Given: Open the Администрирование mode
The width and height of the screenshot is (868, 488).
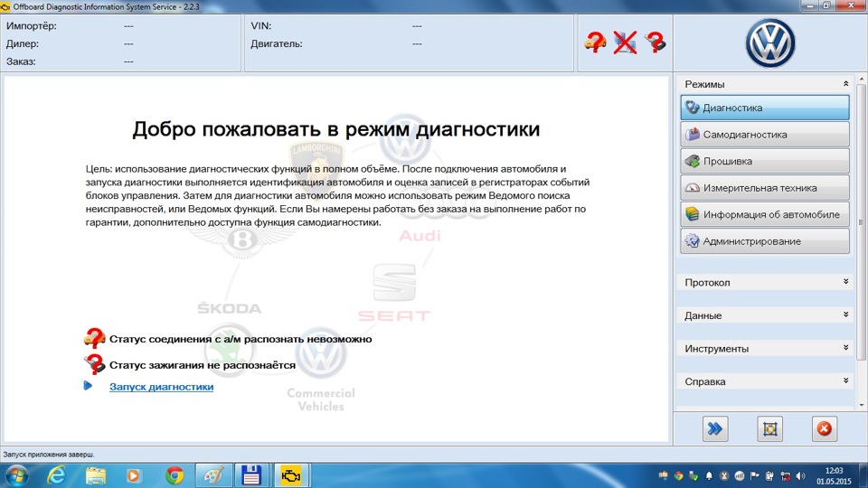Looking at the screenshot, I should (x=765, y=241).
